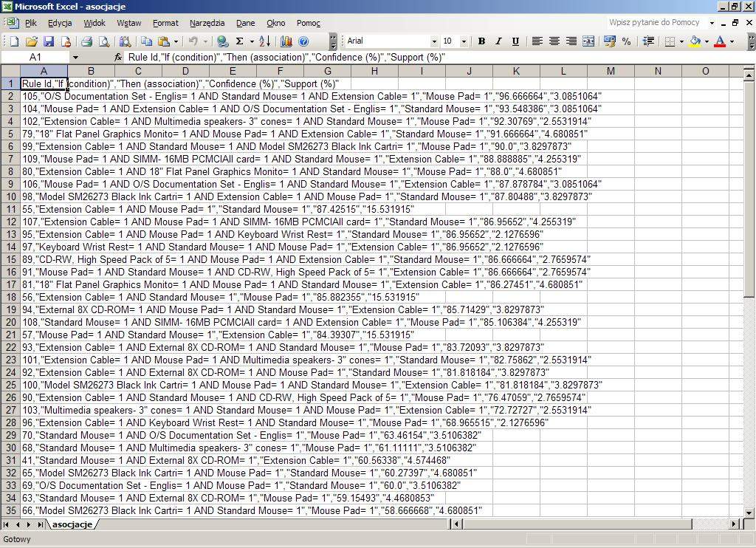The image size is (756, 548).
Task: Open the Edycja menu
Action: 60,23
